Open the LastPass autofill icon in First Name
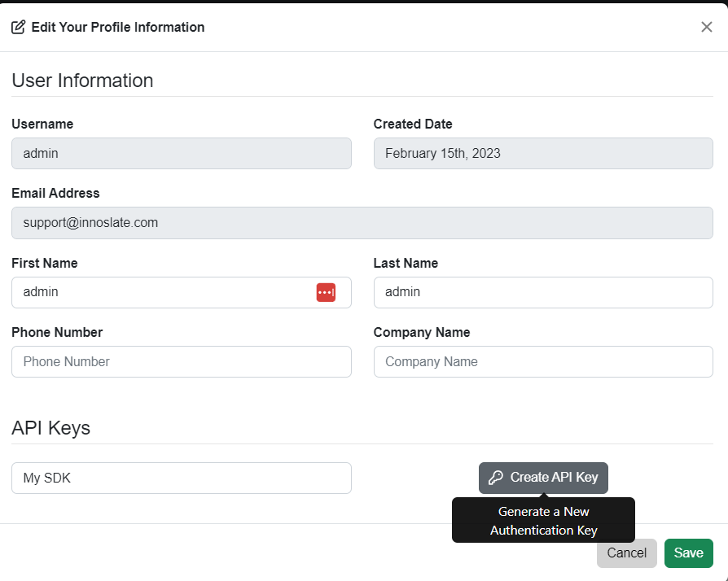This screenshot has width=728, height=581. (326, 292)
